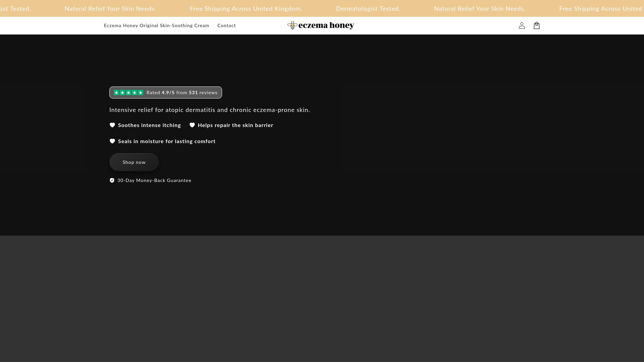The image size is (644, 362).
Task: Click the eczema honey bee logo
Action: click(x=321, y=25)
